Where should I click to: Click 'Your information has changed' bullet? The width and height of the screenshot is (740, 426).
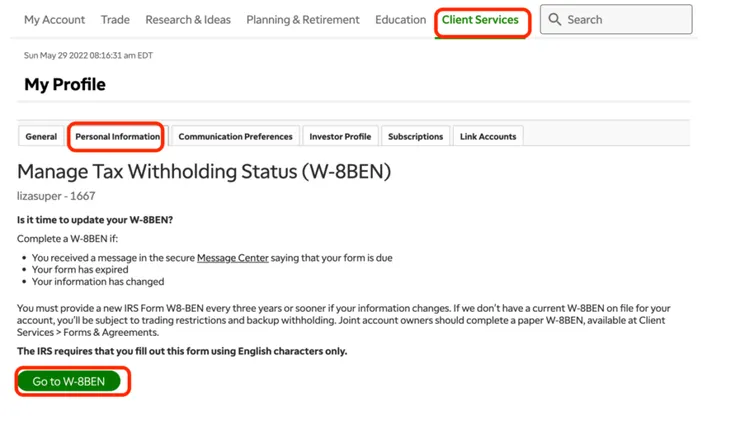[x=98, y=282]
